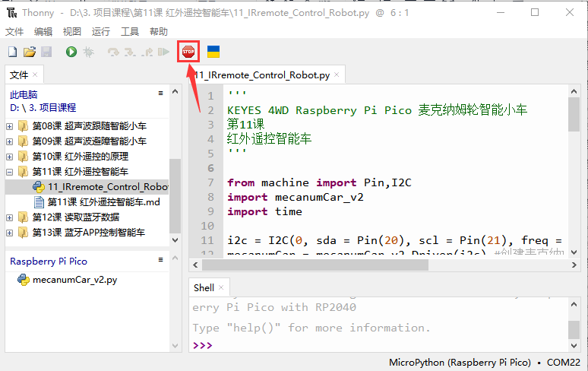The height and width of the screenshot is (371, 588).
Task: Stop/restart backend with STOP icon
Action: [188, 52]
